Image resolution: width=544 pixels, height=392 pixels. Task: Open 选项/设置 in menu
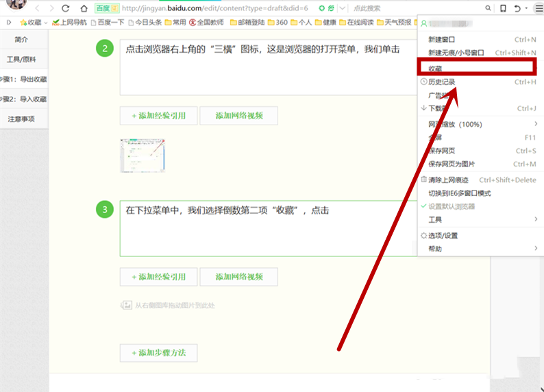480,236
